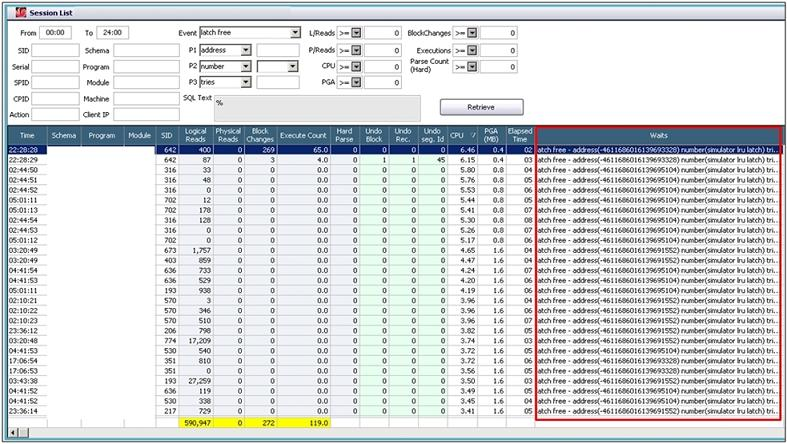The image size is (787, 444).
Task: Select the row with time 17:06:54
Action: [x=395, y=361]
